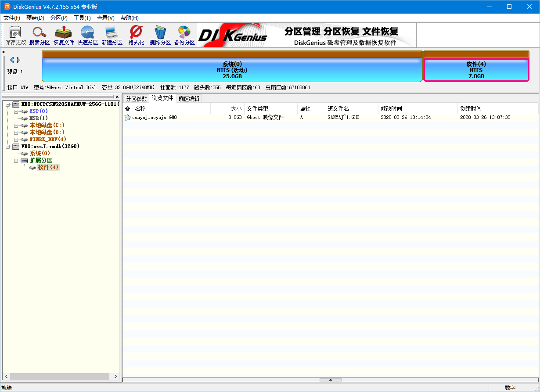Open the 查看(V) menu
This screenshot has width=540, height=392.
click(105, 18)
